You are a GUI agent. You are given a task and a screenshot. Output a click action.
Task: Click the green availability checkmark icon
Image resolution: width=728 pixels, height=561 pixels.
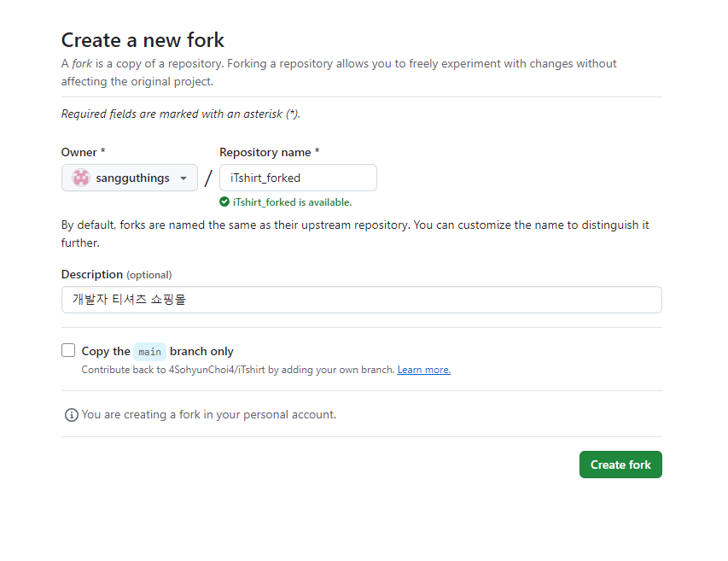tap(224, 202)
